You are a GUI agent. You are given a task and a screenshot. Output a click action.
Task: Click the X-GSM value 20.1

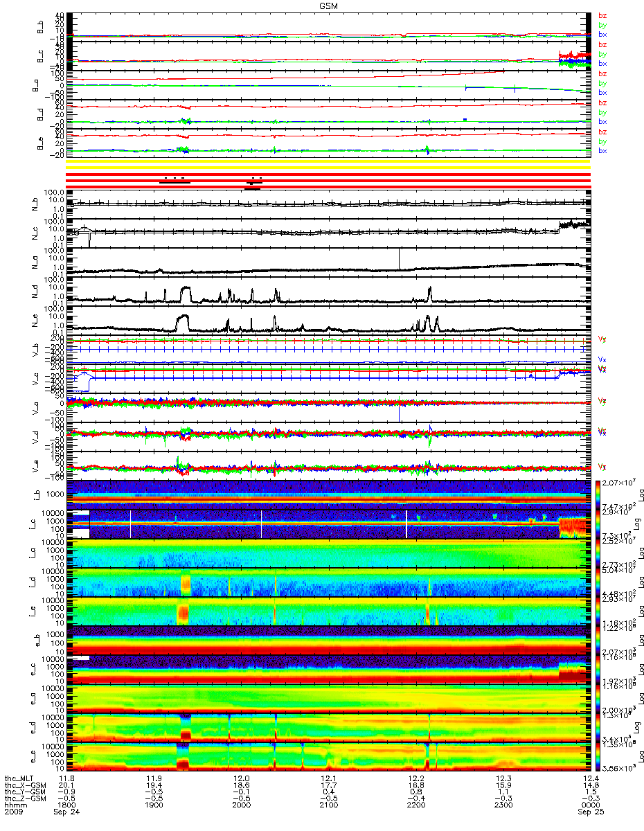tap(65, 786)
